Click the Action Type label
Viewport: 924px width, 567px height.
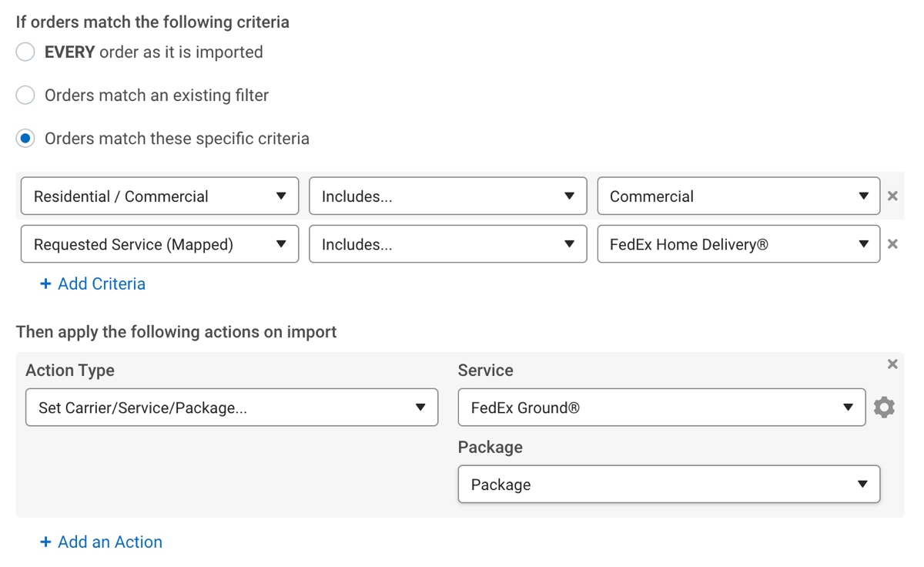coord(70,371)
